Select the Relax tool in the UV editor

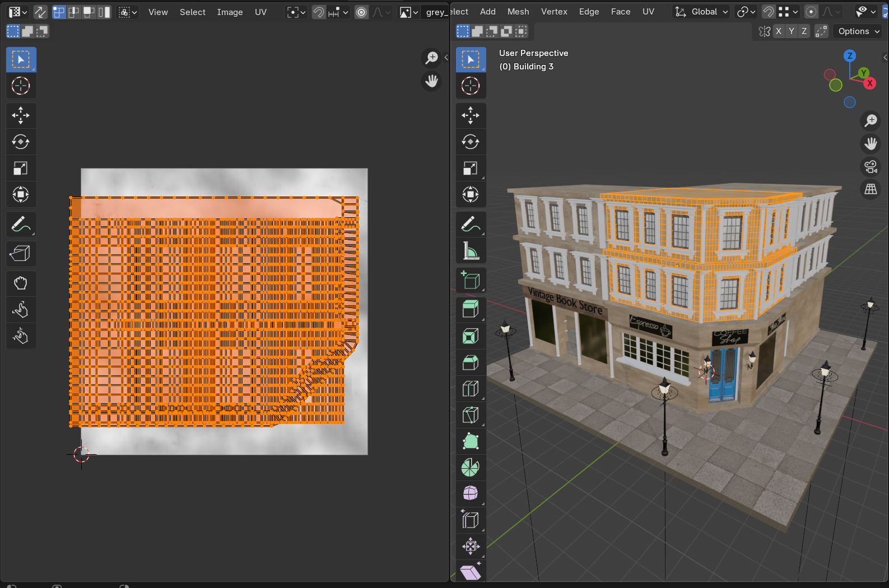[x=21, y=310]
